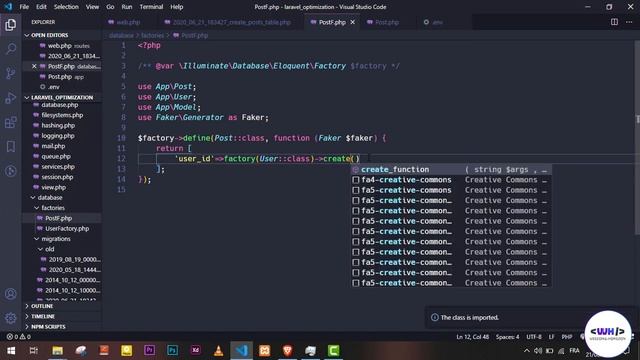
Task: Switch to the create_posts_table.php tab
Action: (x=231, y=22)
